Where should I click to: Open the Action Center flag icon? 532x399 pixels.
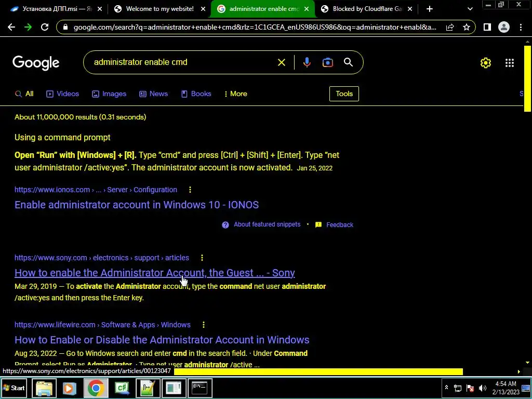pyautogui.click(x=470, y=388)
